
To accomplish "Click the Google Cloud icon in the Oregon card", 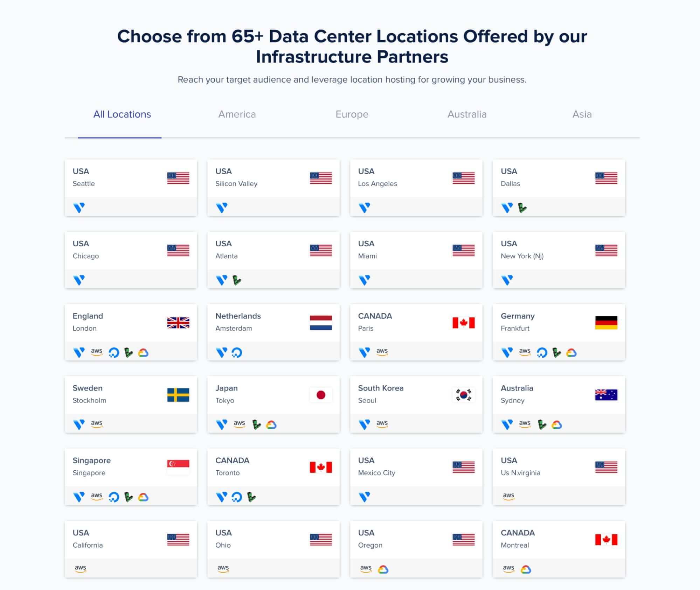I will tap(383, 569).
